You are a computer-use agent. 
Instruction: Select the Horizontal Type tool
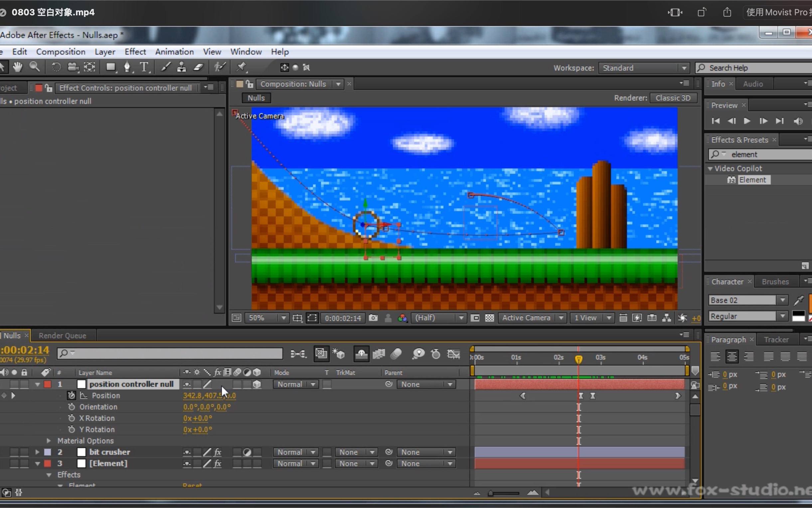click(x=144, y=67)
